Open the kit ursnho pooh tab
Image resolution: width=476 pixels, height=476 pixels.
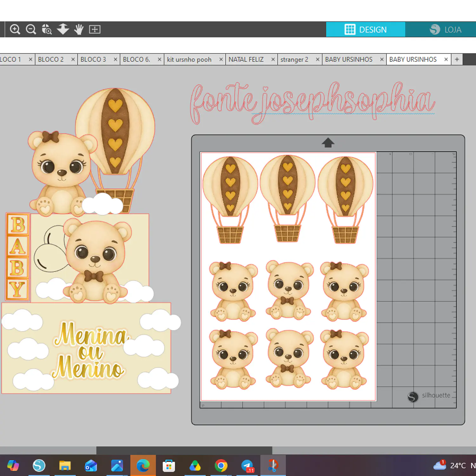[x=189, y=59]
